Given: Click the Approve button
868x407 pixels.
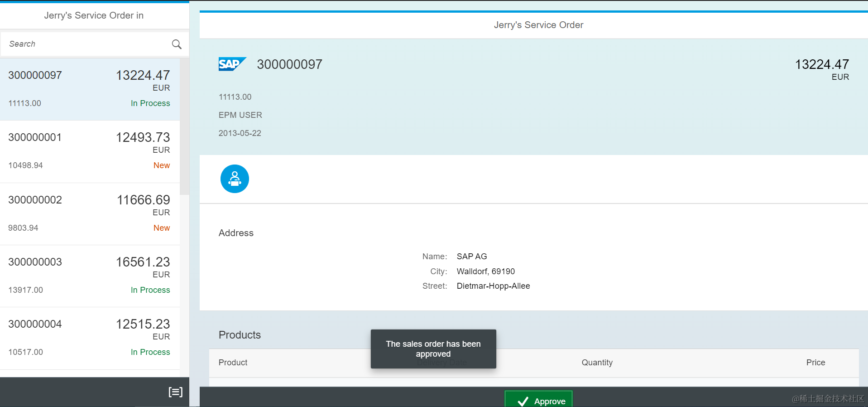Looking at the screenshot, I should (538, 399).
